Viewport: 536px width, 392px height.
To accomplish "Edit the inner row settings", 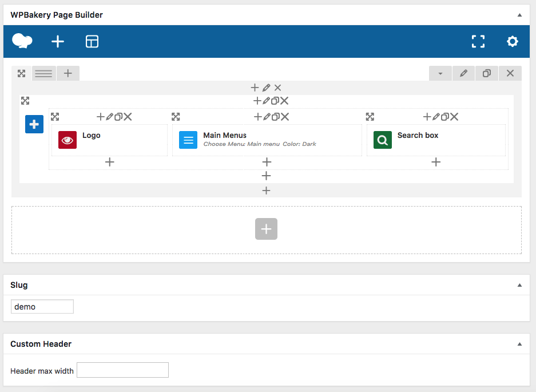I will [267, 101].
